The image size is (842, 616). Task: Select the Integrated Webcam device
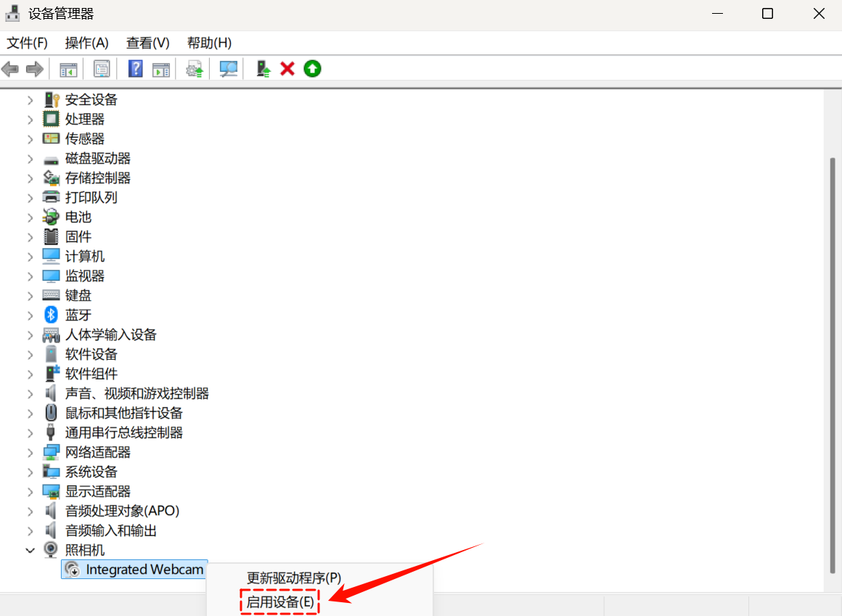click(144, 570)
